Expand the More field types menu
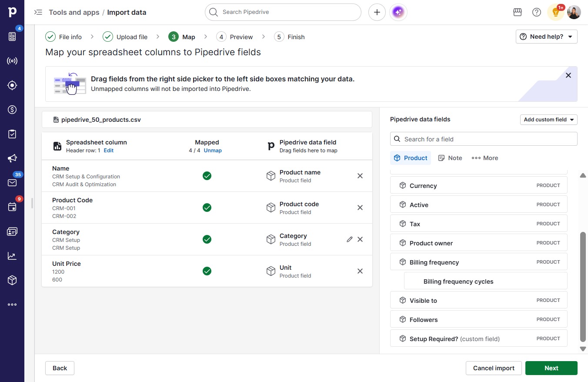 pos(485,158)
